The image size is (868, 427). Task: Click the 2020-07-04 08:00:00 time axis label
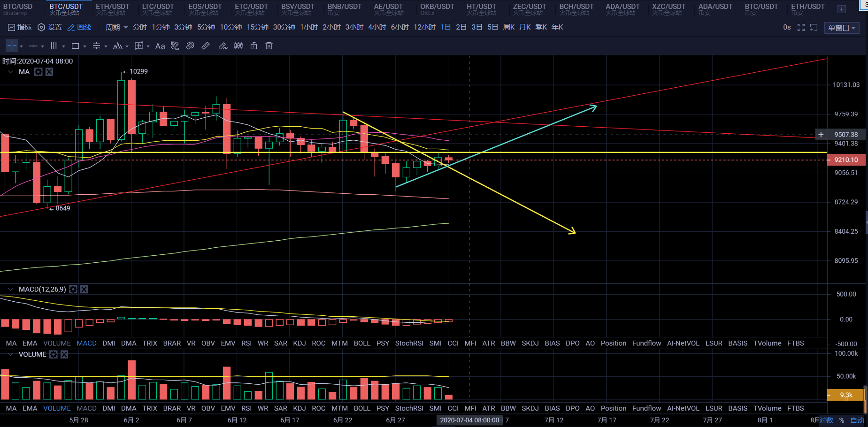tap(469, 420)
